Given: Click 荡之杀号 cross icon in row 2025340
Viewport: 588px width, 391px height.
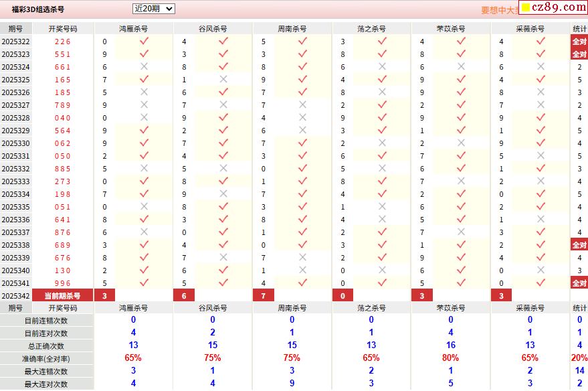Looking at the screenshot, I should click(x=382, y=270).
